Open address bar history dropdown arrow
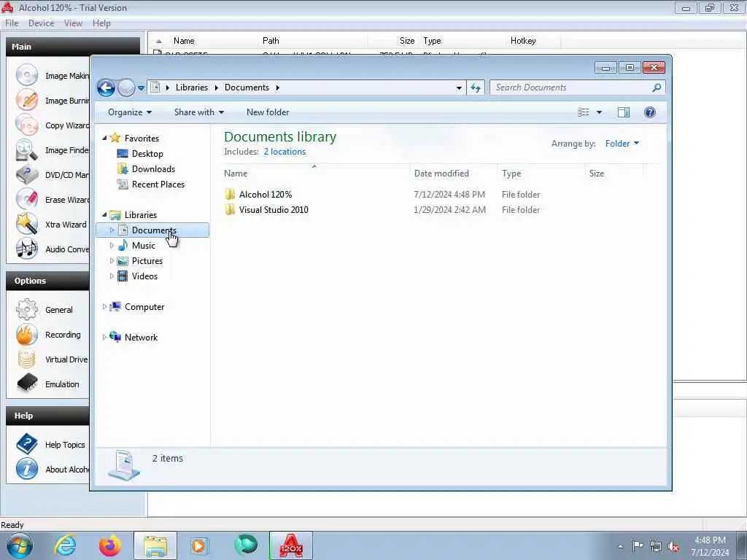The width and height of the screenshot is (747, 560). (x=459, y=87)
